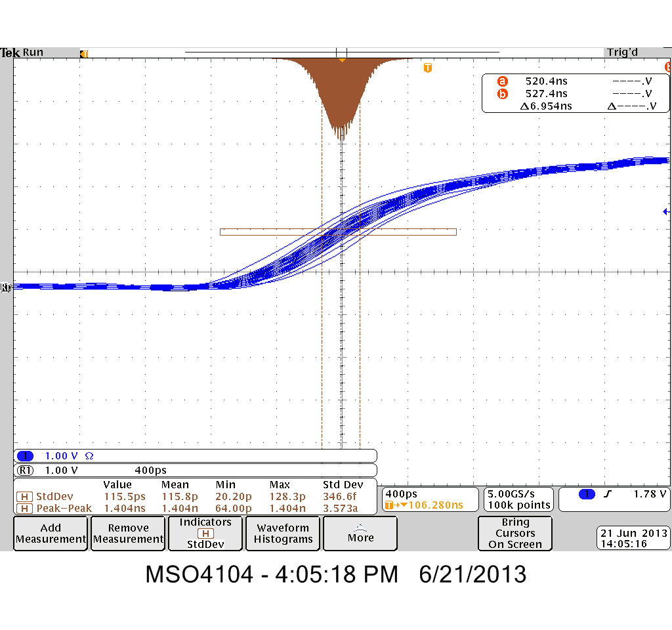This screenshot has width=672, height=630.
Task: Click the waveform record view bar at top
Action: pyautogui.click(x=342, y=52)
